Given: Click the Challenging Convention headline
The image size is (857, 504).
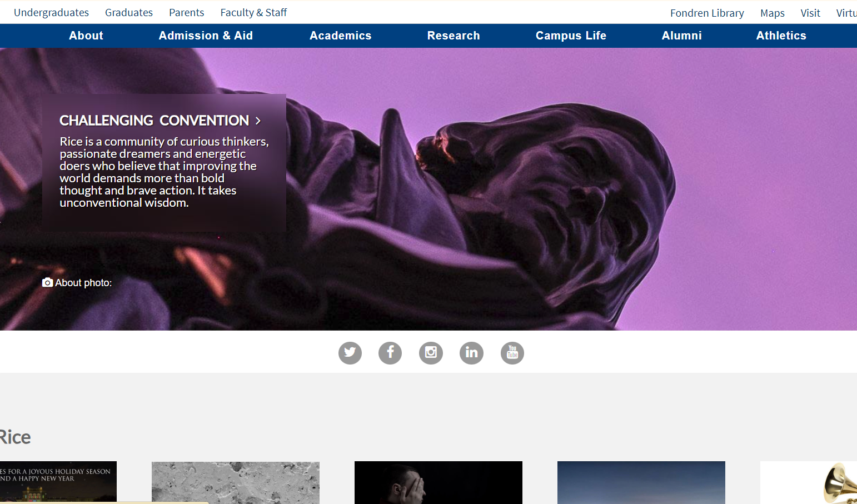Looking at the screenshot, I should click(154, 121).
